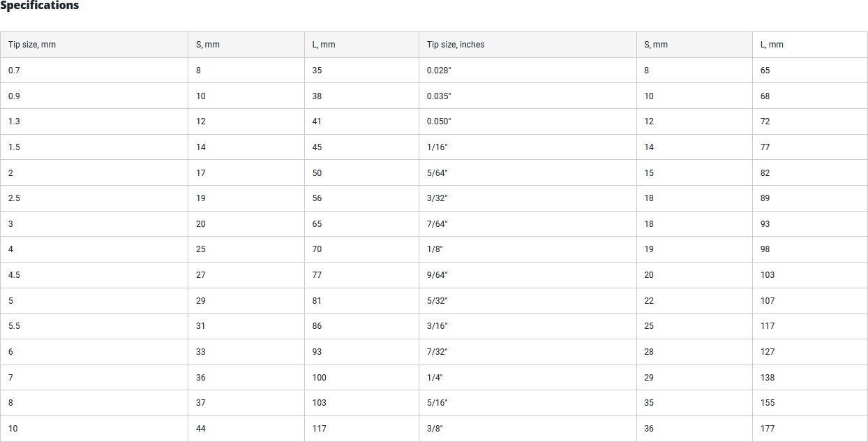This screenshot has width=868, height=442.
Task: Click the 1/16" tip size cell
Action: pyautogui.click(x=527, y=147)
